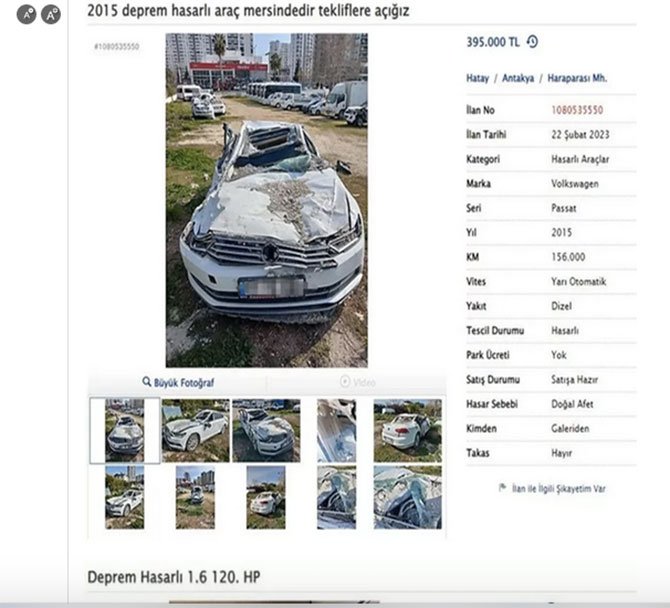Viewport: 670px width, 608px height.
Task: Increase the page font size
Action: [51, 15]
